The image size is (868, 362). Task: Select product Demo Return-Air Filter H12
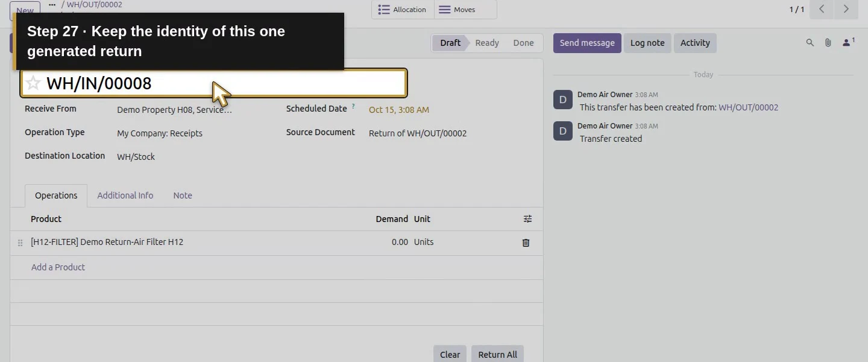click(107, 242)
